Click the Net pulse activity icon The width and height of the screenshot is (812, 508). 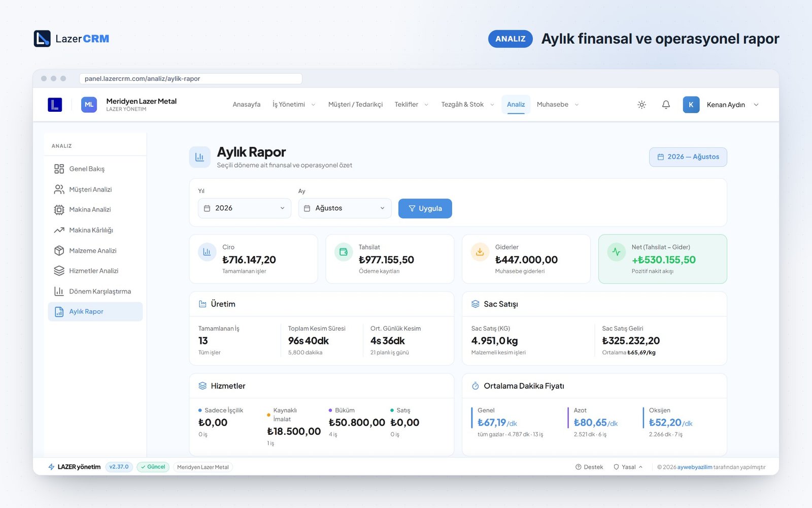coord(616,252)
